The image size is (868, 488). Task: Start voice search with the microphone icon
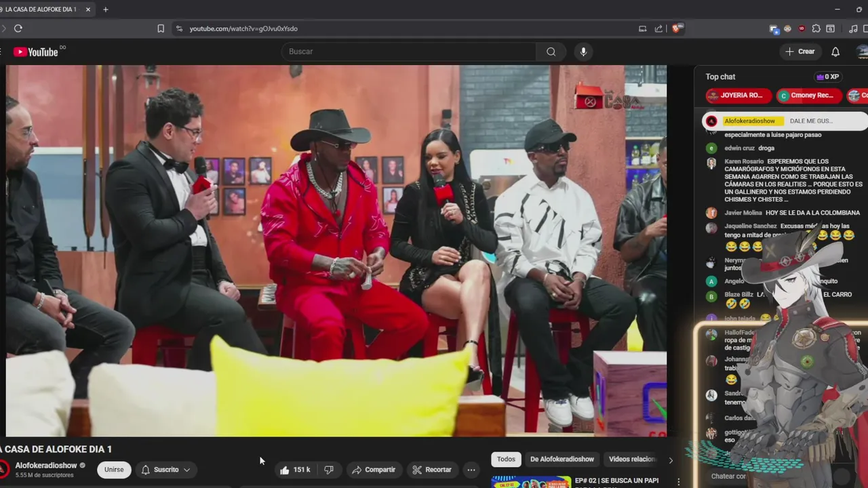pyautogui.click(x=583, y=52)
